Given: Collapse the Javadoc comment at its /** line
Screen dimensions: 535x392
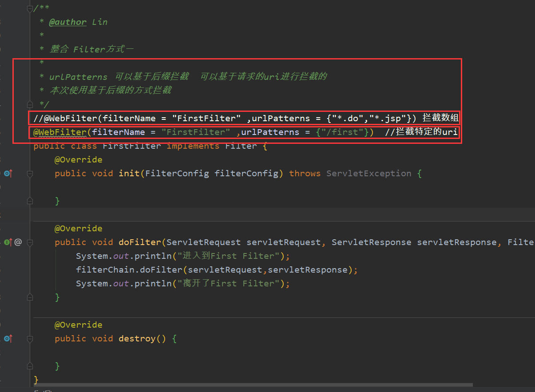Looking at the screenshot, I should (30, 8).
